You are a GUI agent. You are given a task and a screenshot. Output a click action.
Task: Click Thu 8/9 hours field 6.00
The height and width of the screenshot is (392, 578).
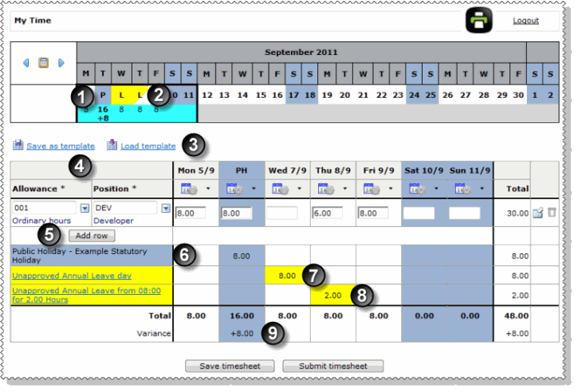(328, 214)
